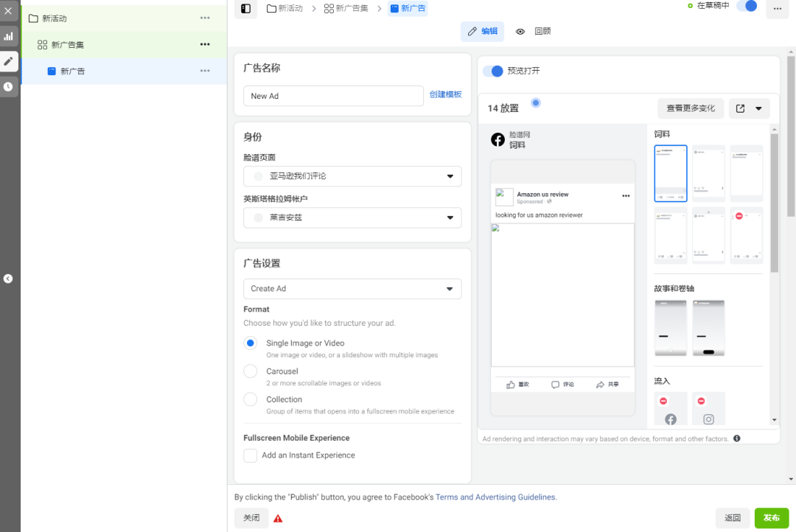Select the Carousel format radio button
This screenshot has height=532, width=796.
251,371
